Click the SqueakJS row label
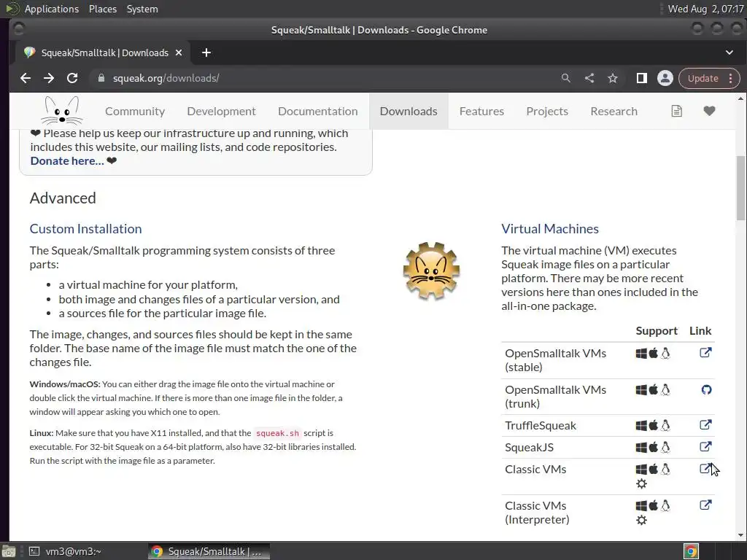Viewport: 747px width, 560px height. point(530,447)
